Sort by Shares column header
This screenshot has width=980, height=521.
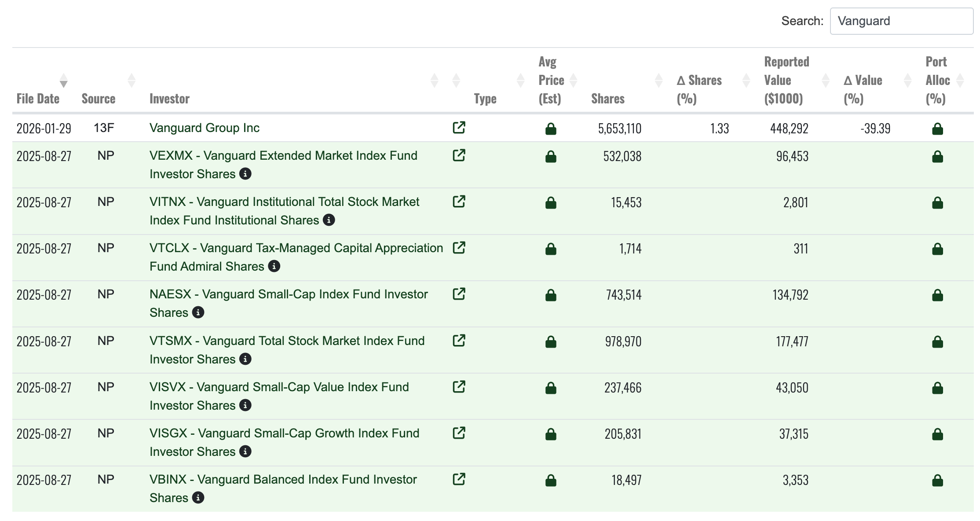607,99
